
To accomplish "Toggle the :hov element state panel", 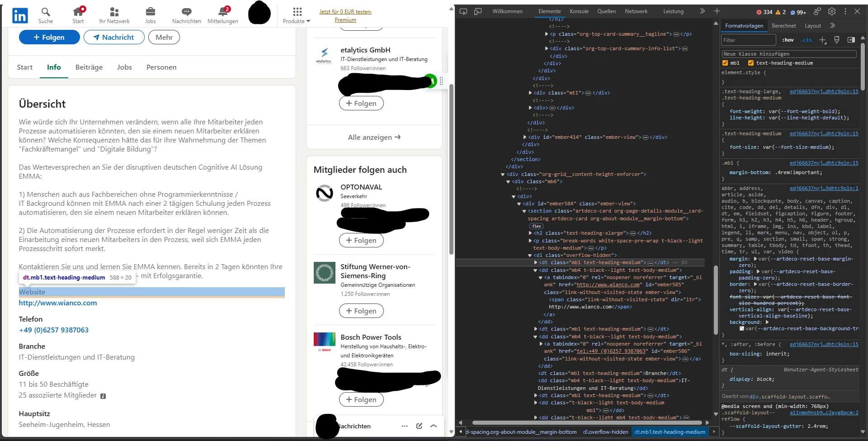I will [x=788, y=40].
